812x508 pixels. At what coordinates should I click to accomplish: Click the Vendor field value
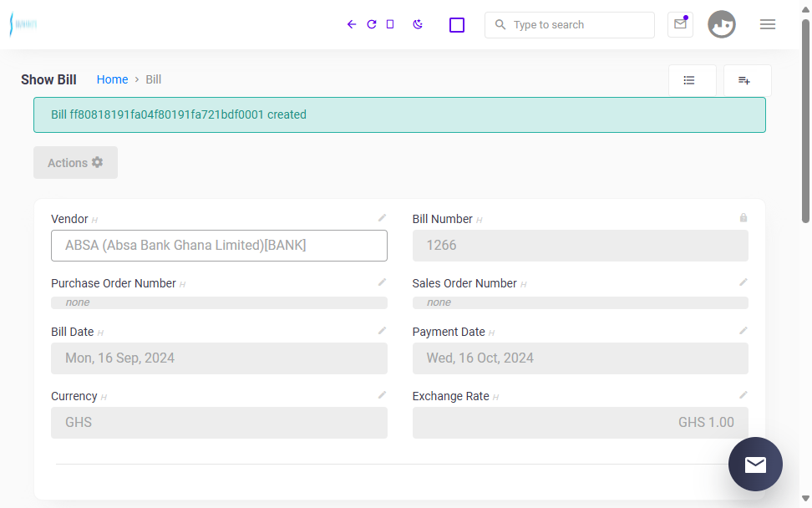click(x=219, y=246)
